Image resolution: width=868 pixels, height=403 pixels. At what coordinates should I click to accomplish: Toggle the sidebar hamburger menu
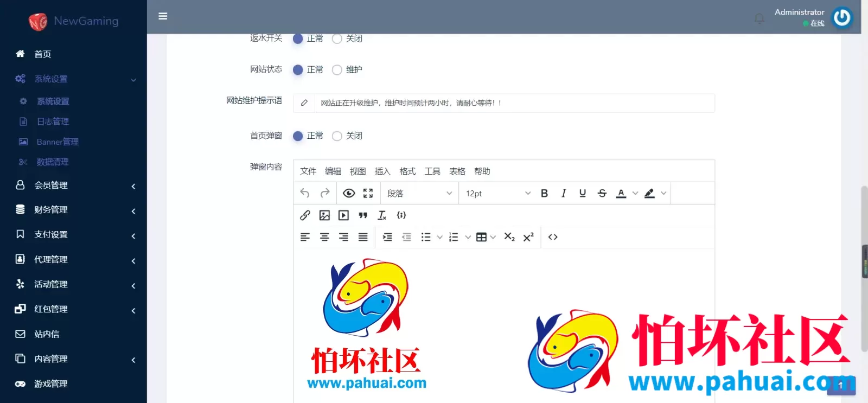pos(163,16)
